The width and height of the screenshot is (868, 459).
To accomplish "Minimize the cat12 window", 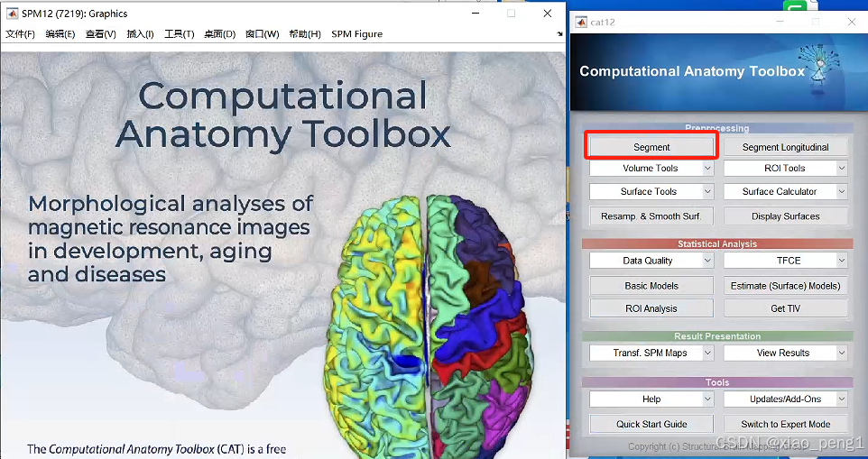I will point(780,22).
